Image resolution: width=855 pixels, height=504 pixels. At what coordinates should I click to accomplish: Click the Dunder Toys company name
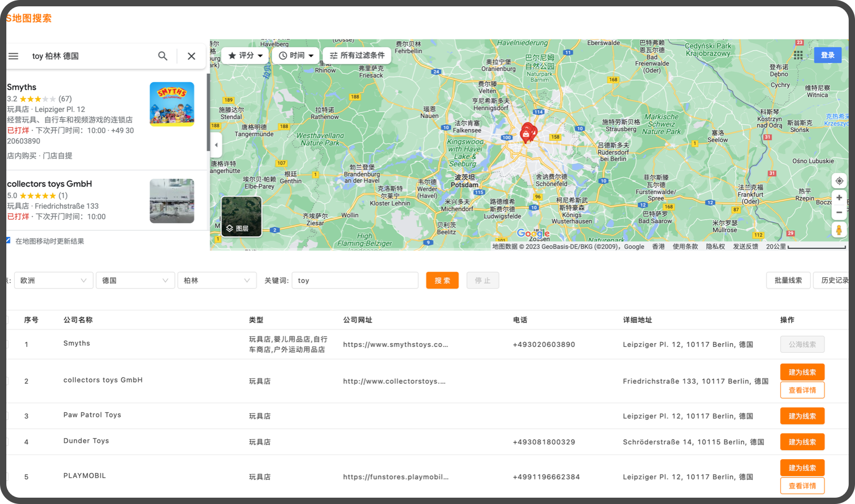[x=86, y=441]
